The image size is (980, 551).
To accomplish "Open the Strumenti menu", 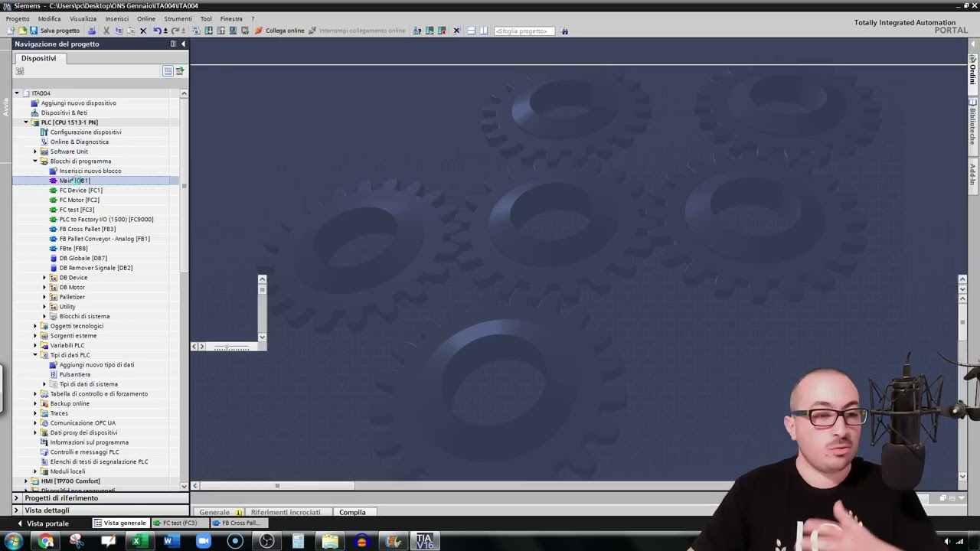I will coord(178,18).
